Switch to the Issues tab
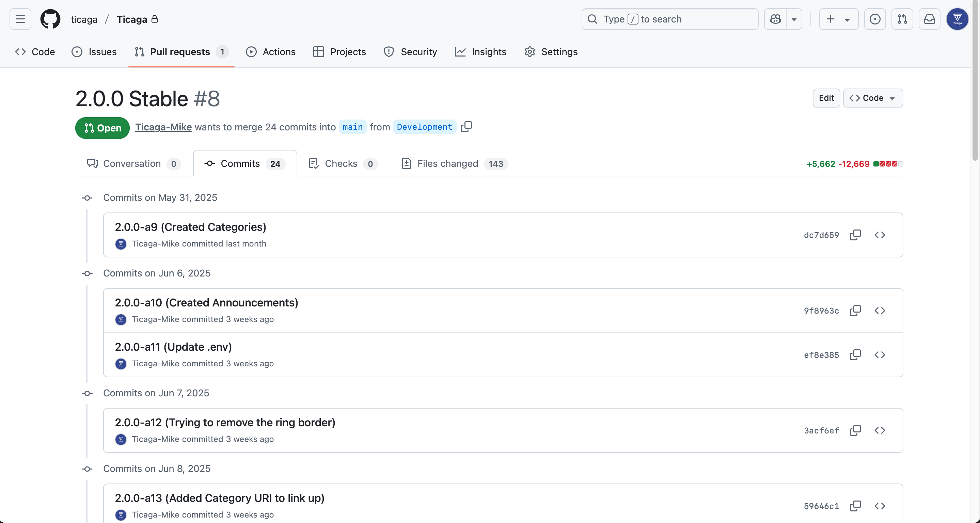 pos(94,52)
